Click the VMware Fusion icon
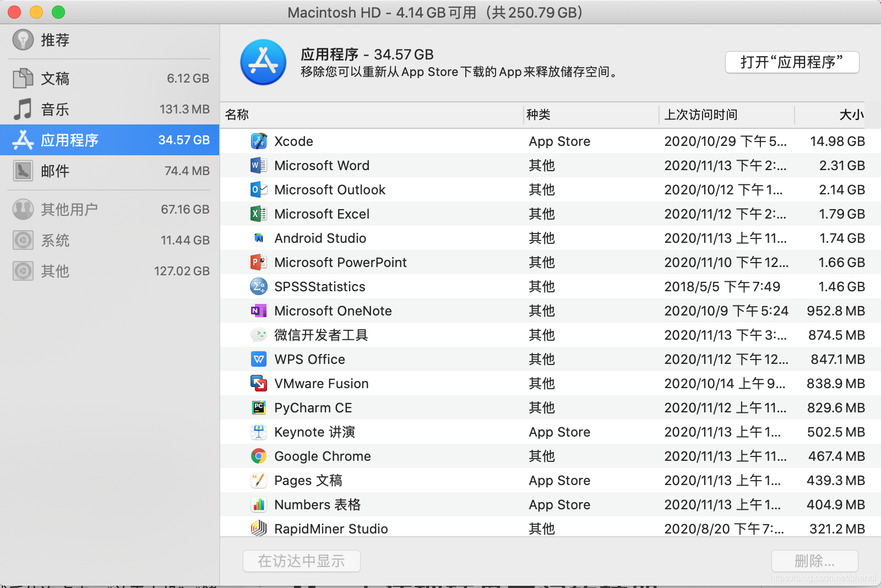Screen dimensions: 881x588 point(259,384)
